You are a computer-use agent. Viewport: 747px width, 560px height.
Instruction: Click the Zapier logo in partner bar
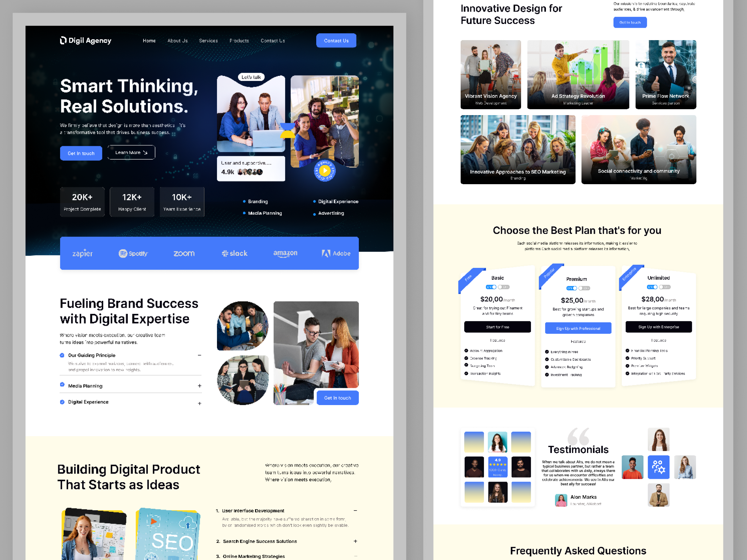coord(82,254)
